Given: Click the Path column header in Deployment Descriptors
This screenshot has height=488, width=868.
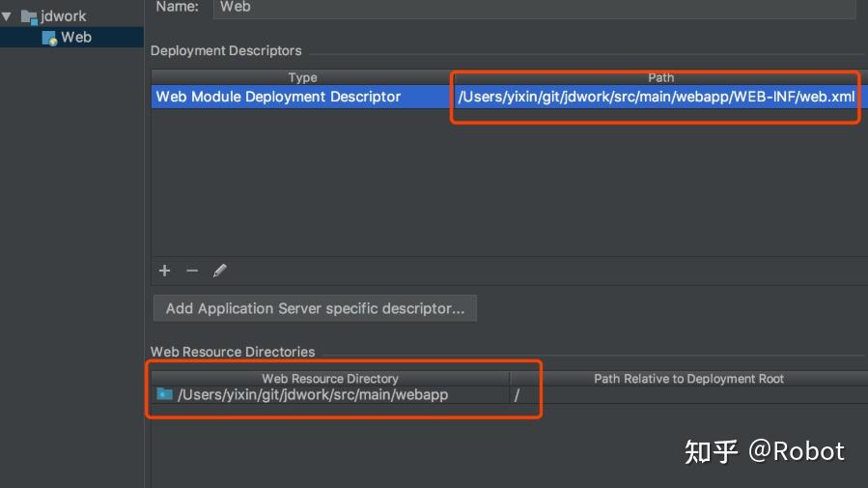Looking at the screenshot, I should (x=660, y=77).
